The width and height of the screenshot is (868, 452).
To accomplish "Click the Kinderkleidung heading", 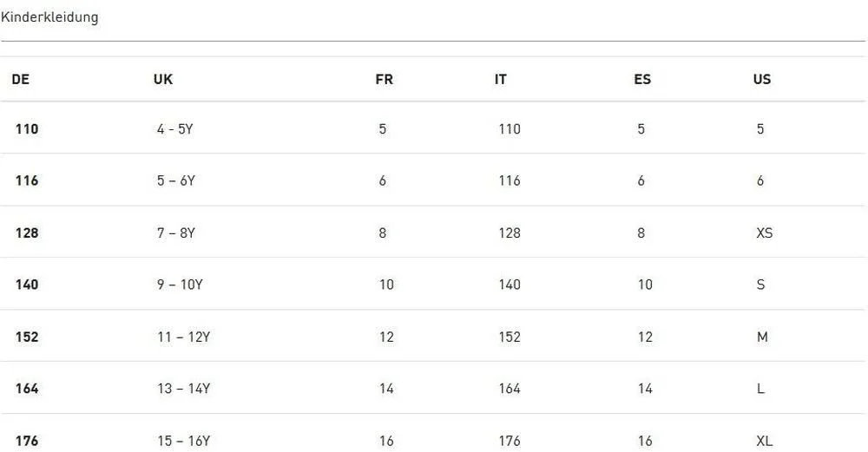I will (49, 17).
